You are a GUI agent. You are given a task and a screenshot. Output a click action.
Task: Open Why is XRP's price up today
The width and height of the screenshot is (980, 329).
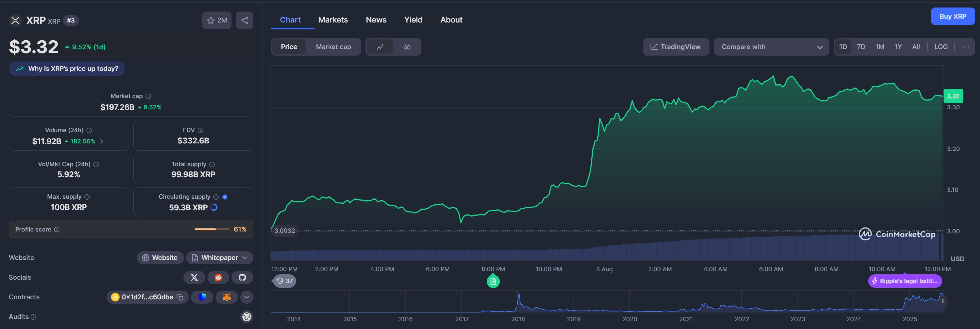(x=67, y=68)
